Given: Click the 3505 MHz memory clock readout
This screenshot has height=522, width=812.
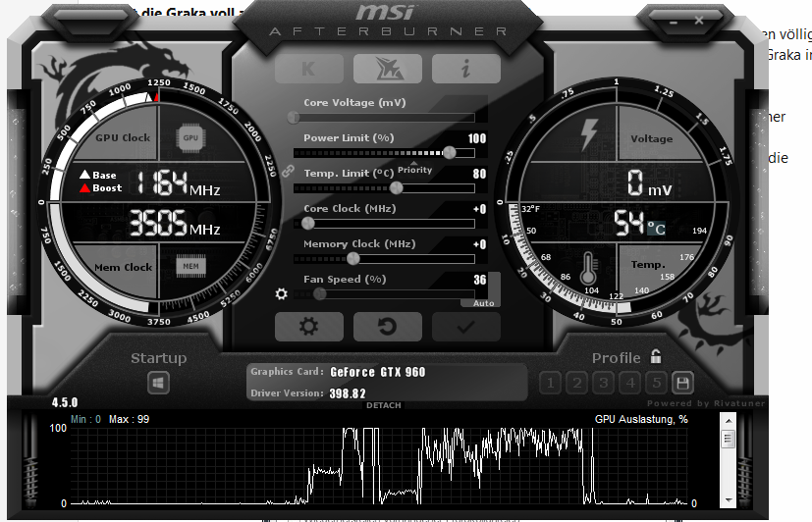Looking at the screenshot, I should [175, 223].
